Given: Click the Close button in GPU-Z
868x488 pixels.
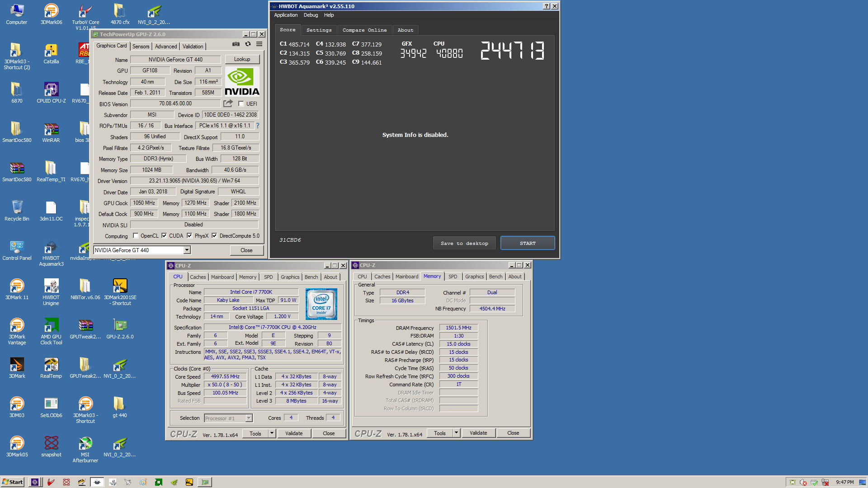Looking at the screenshot, I should (x=246, y=250).
